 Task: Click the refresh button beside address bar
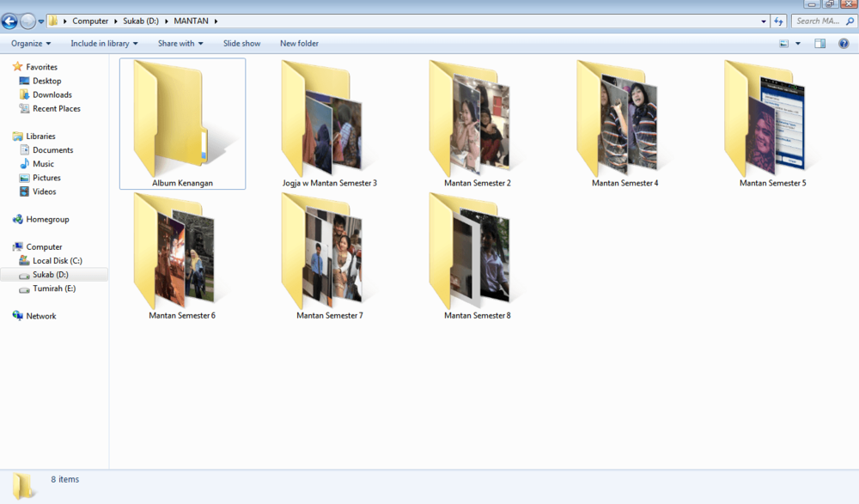tap(778, 21)
